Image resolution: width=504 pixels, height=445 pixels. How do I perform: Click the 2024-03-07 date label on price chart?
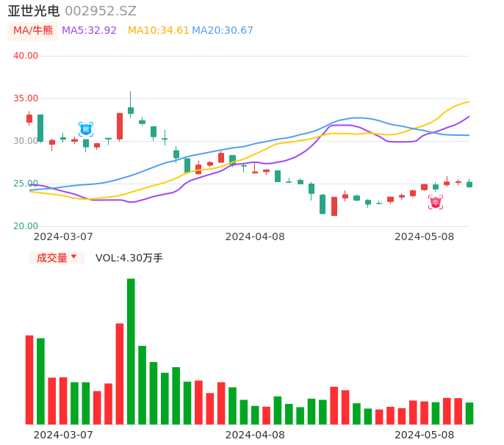[63, 236]
